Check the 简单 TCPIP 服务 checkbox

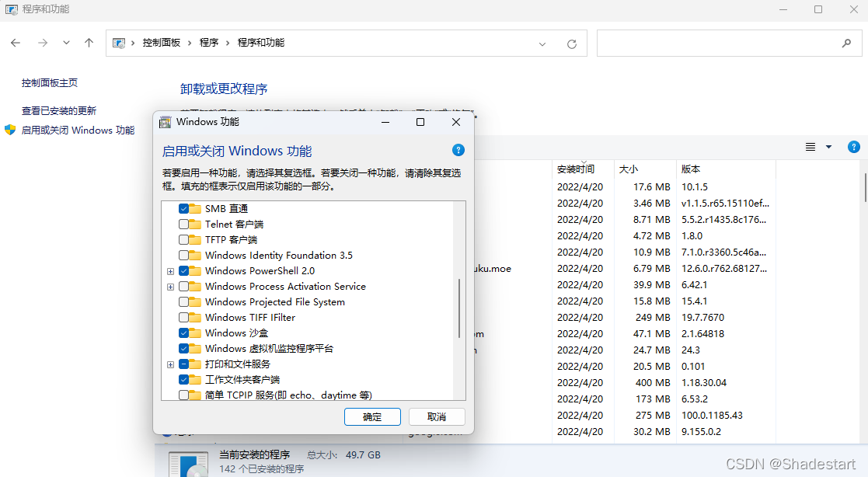click(x=184, y=395)
